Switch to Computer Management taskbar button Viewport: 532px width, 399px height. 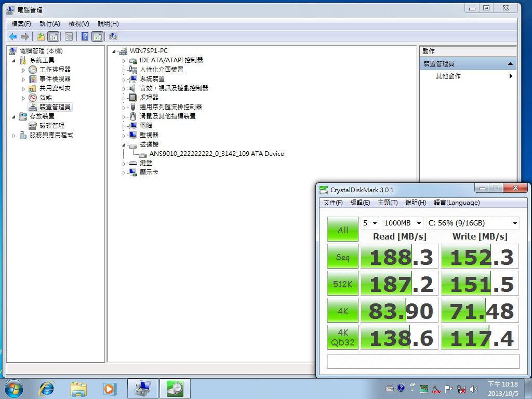click(x=142, y=389)
